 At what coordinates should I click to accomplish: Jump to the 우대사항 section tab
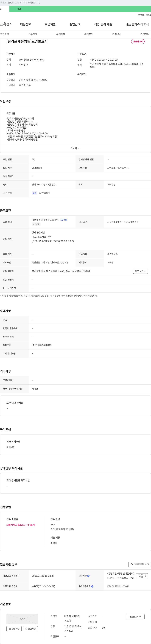coord(61,34)
